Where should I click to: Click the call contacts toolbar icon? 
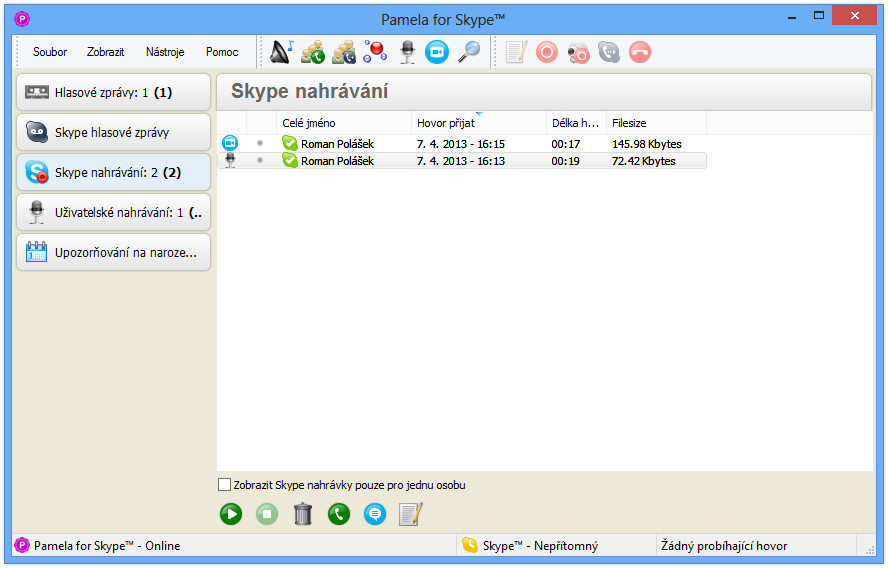click(x=313, y=52)
